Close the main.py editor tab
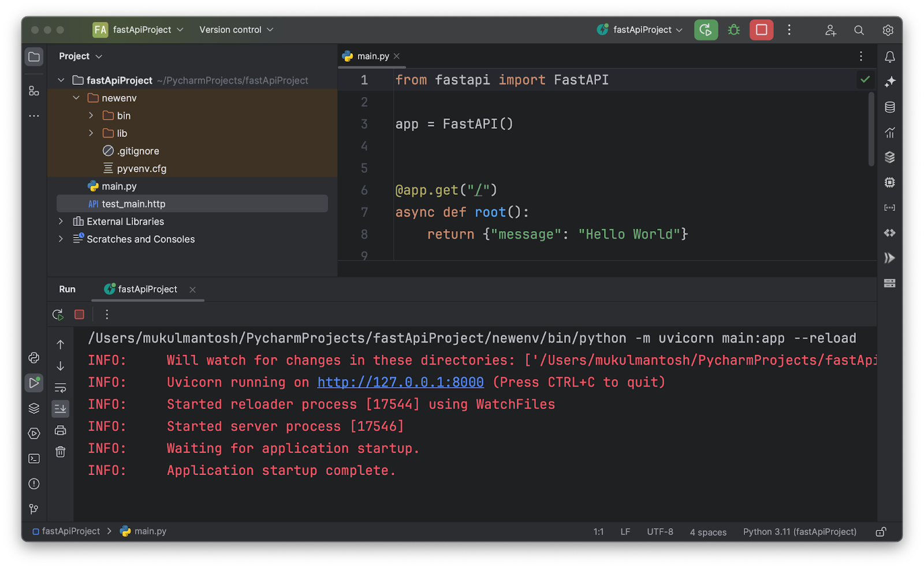 pos(397,56)
